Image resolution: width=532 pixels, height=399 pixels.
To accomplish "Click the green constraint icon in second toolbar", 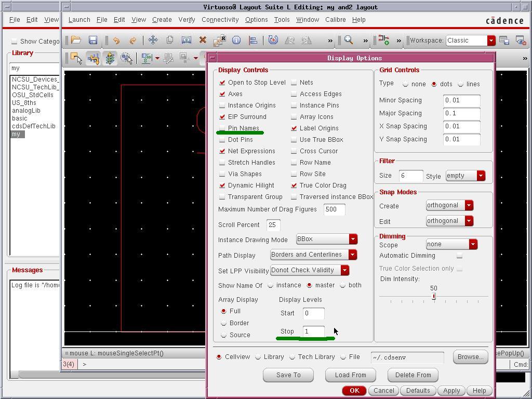I will coord(147,58).
